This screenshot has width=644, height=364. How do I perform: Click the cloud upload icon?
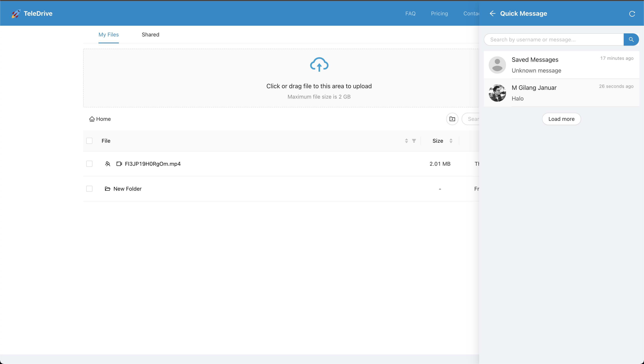point(319,65)
